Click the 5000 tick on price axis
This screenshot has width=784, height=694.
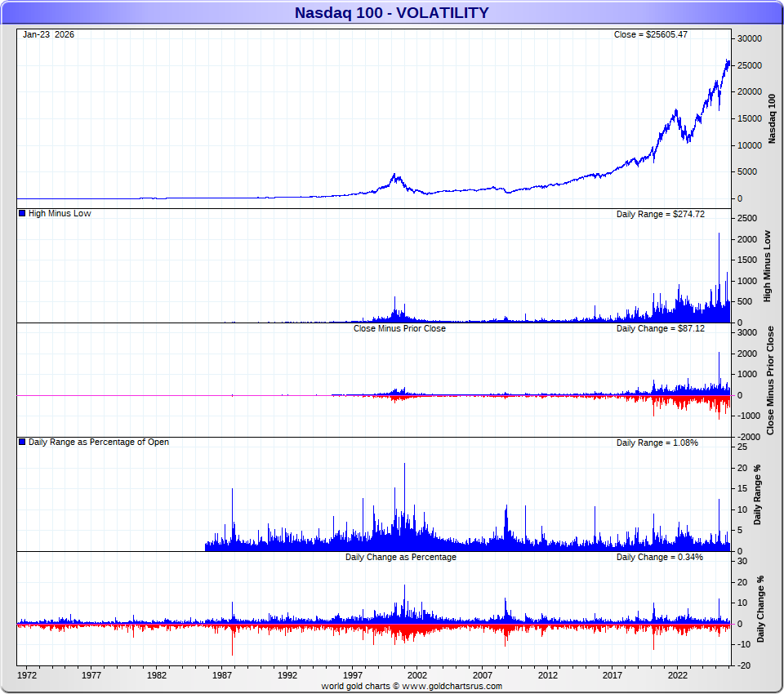[747, 172]
